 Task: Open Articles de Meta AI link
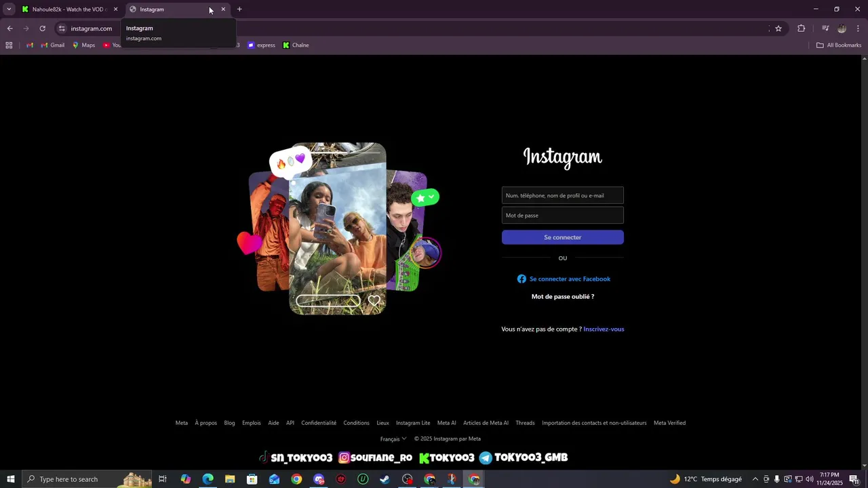[x=486, y=423]
